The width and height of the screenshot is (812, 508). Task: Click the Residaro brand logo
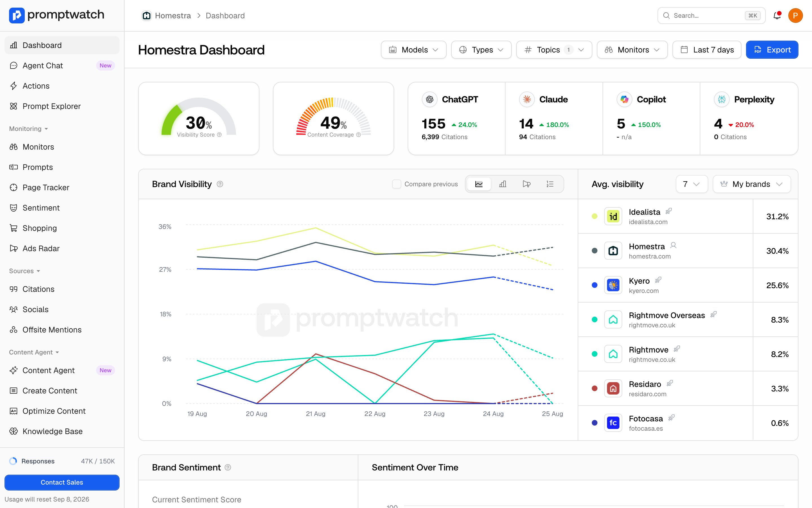click(613, 388)
